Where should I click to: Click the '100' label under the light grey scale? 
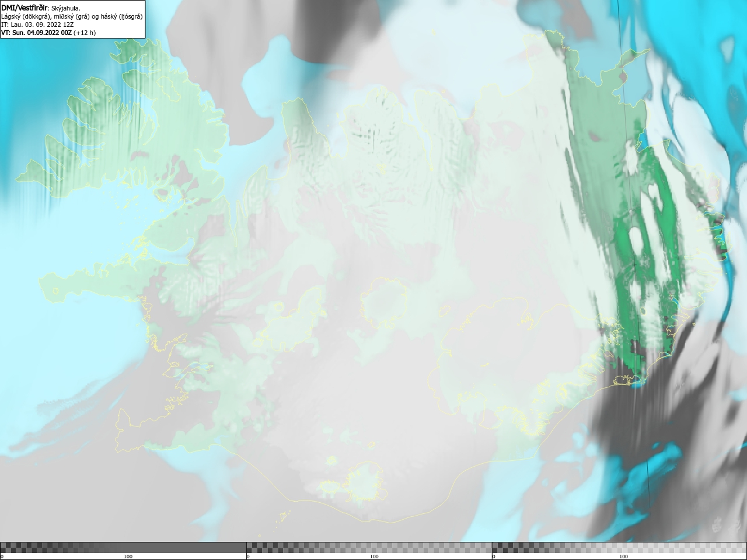click(x=623, y=556)
